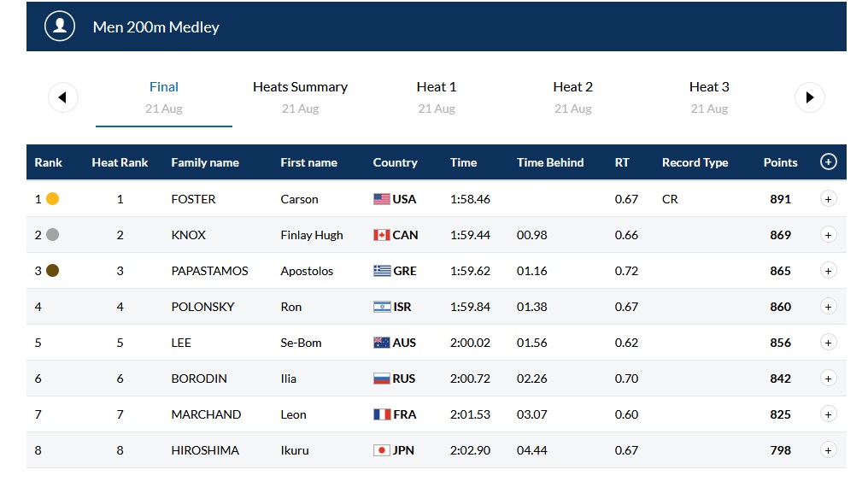
Task: Click the Canada flag next to CAN
Action: pyautogui.click(x=381, y=235)
